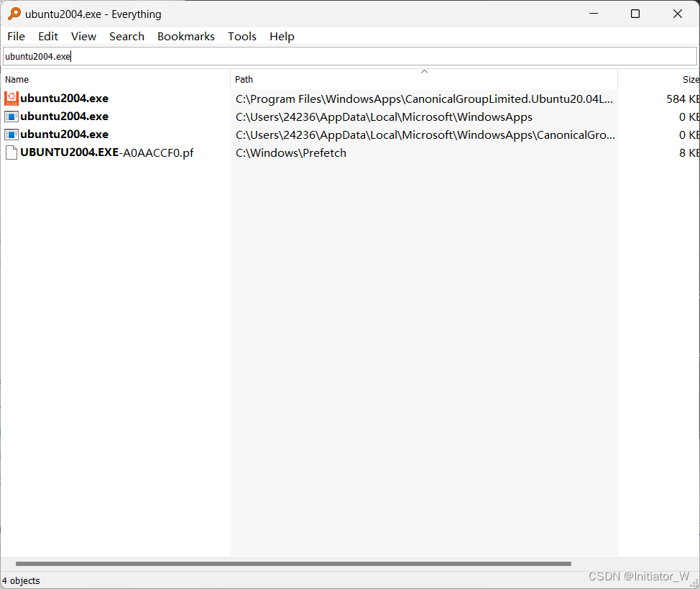Maximize the Everything window
Viewport: 700px width, 589px height.
(x=635, y=14)
